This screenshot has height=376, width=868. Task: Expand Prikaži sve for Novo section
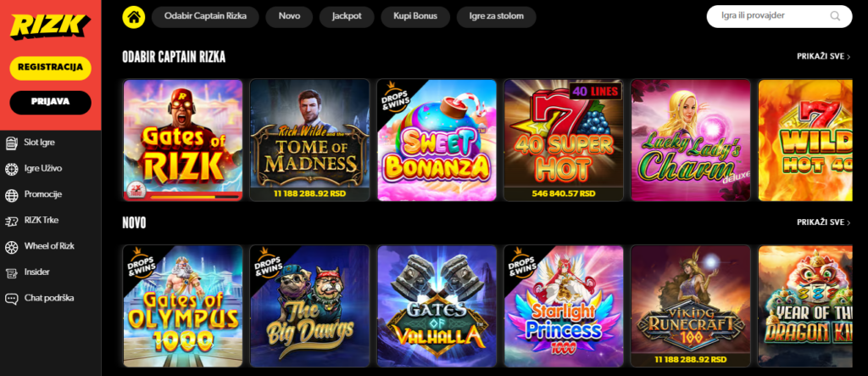click(824, 222)
